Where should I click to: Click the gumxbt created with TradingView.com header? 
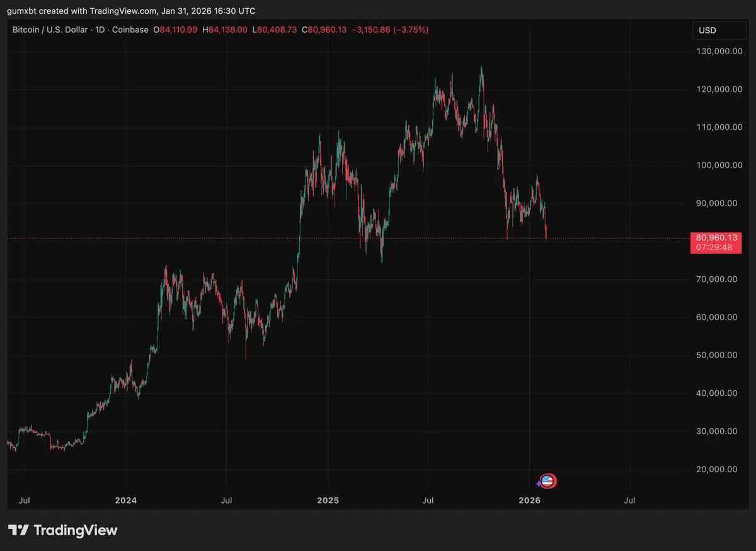point(132,11)
